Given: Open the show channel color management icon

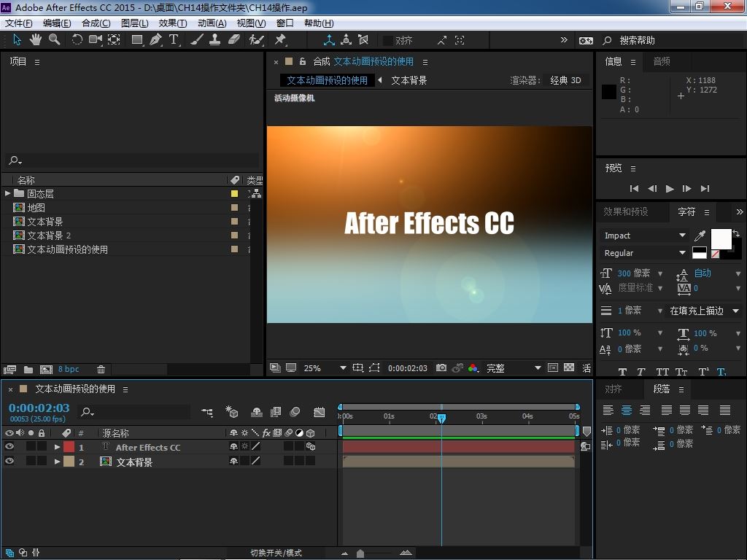Looking at the screenshot, I should [x=473, y=368].
